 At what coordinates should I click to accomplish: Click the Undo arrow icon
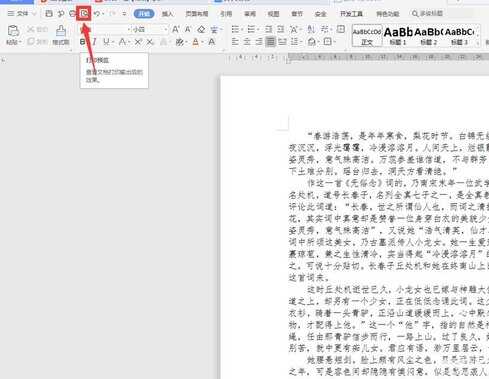point(97,14)
